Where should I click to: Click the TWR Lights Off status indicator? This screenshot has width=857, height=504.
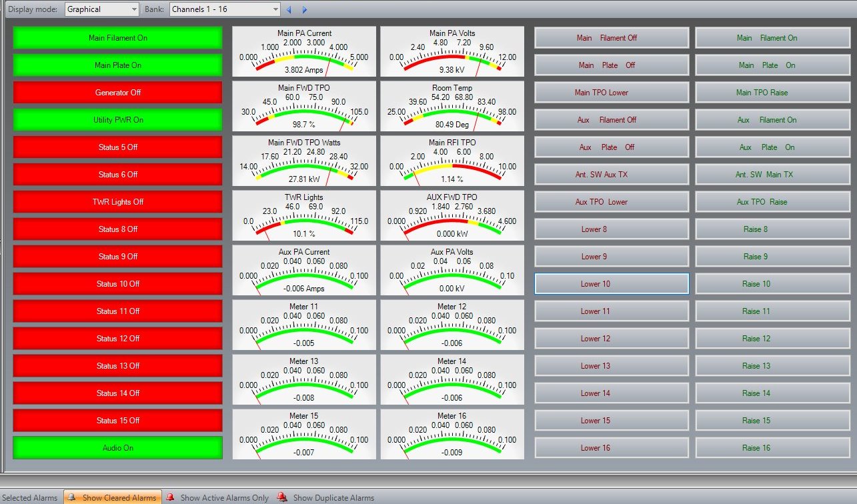[118, 202]
